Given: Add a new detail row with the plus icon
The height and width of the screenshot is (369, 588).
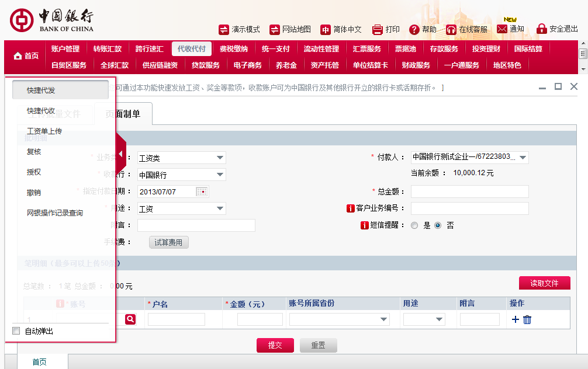Looking at the screenshot, I should [x=516, y=319].
